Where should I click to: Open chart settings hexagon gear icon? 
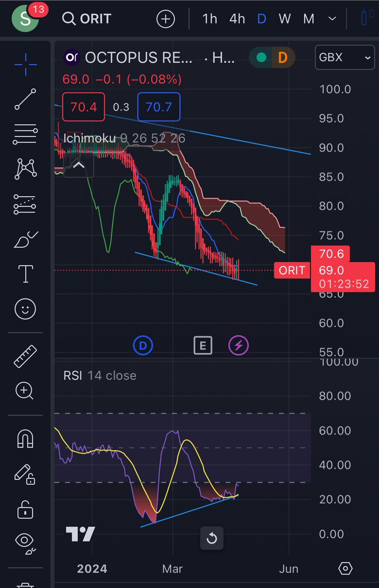click(x=345, y=569)
